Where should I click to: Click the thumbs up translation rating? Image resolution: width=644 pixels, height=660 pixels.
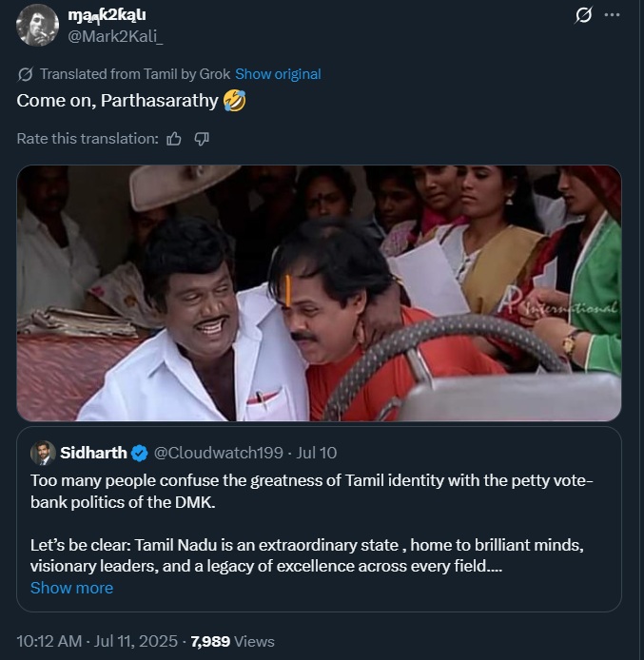[x=174, y=139]
